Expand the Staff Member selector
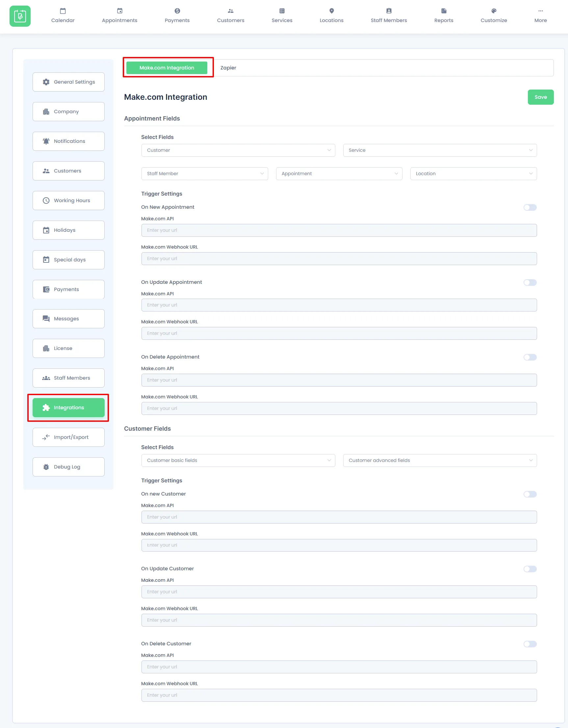This screenshot has height=728, width=568. (205, 173)
